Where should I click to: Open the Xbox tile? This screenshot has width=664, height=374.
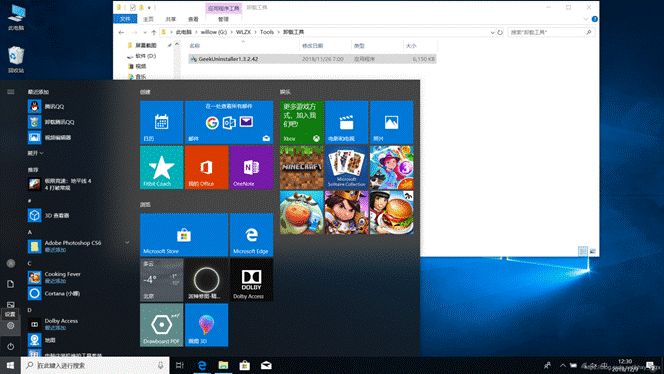tap(302, 122)
